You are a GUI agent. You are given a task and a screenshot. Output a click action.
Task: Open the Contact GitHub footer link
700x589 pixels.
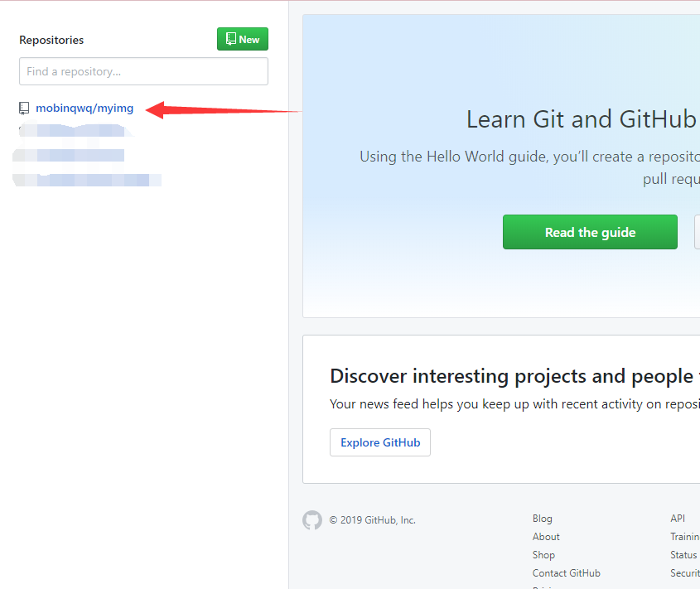(566, 573)
